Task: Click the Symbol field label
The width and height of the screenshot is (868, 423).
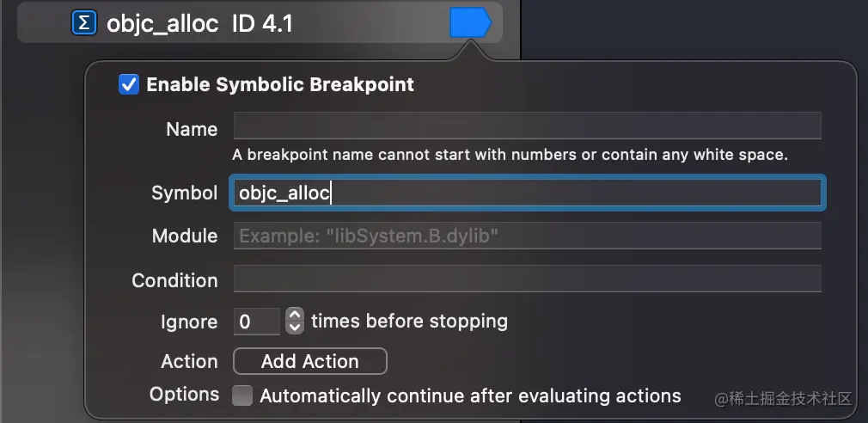Action: click(x=184, y=193)
